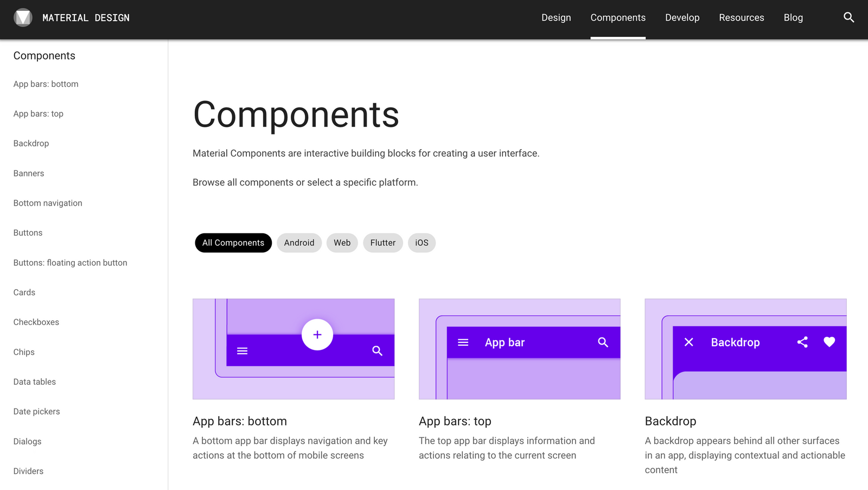Open Chips in sidebar
Image resolution: width=868 pixels, height=490 pixels.
tap(24, 352)
